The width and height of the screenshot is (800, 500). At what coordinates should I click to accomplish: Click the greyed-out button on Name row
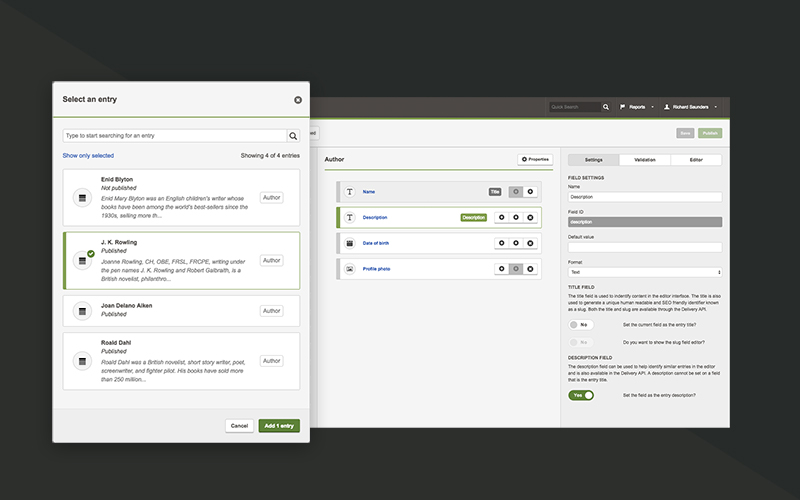pyautogui.click(x=516, y=192)
